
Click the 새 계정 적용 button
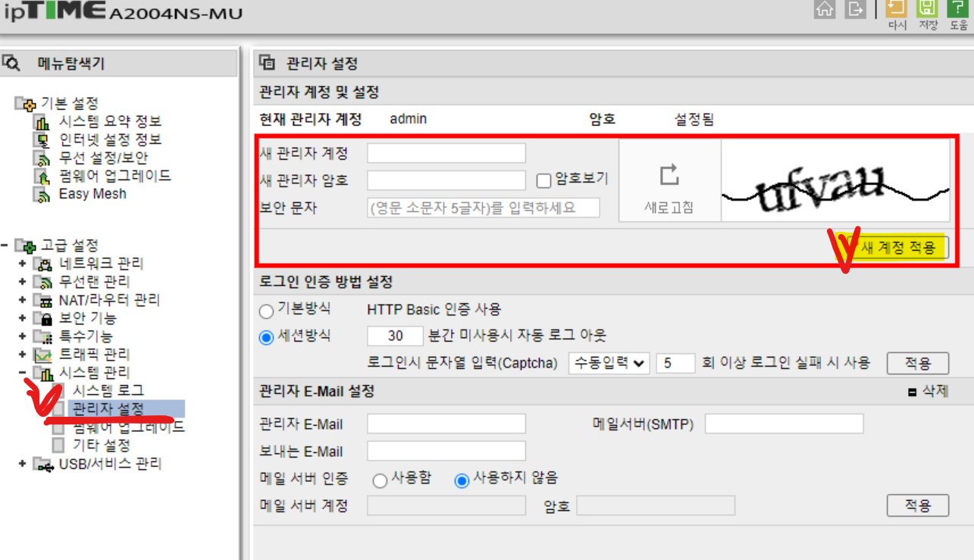pyautogui.click(x=898, y=247)
